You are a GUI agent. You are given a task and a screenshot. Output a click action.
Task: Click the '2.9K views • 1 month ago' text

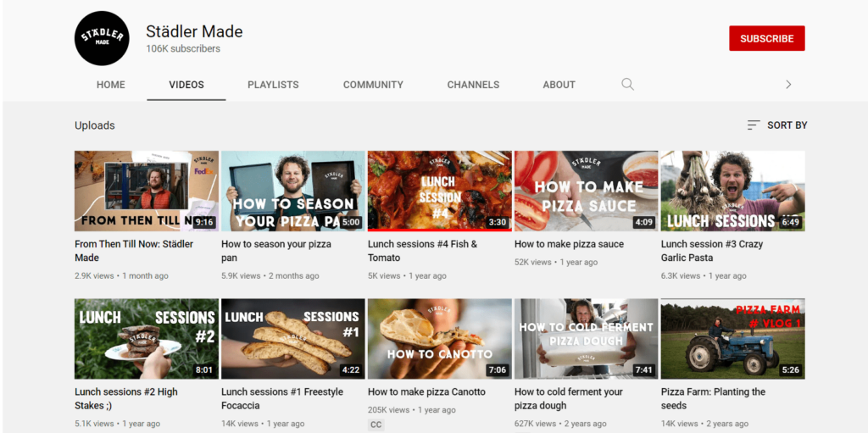122,275
